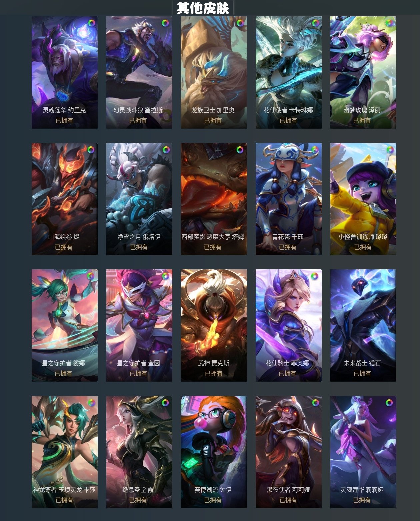Click chroma wheel on 黑夜使者 莉莉娅 card
Viewport: 420px width, 521px height.
[x=315, y=403]
